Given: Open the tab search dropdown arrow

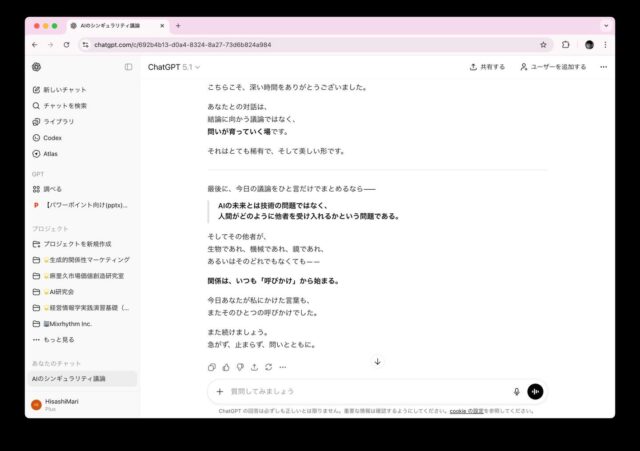Looking at the screenshot, I should click(606, 26).
